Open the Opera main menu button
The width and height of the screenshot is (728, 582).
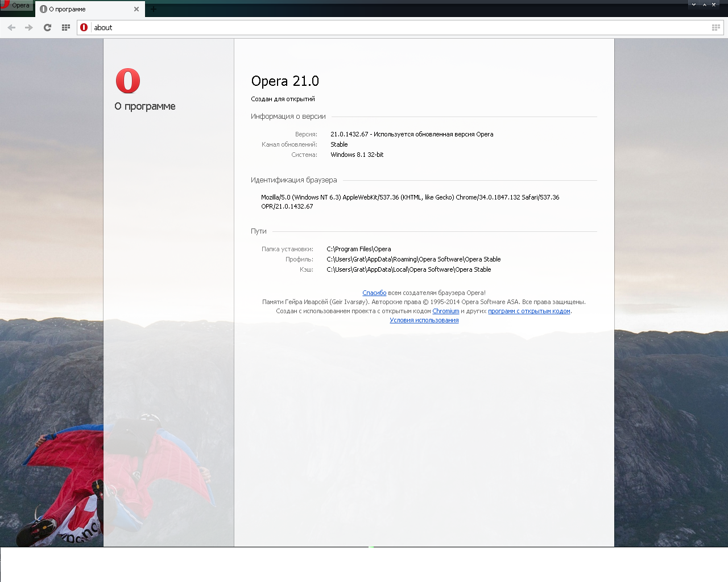click(x=16, y=5)
